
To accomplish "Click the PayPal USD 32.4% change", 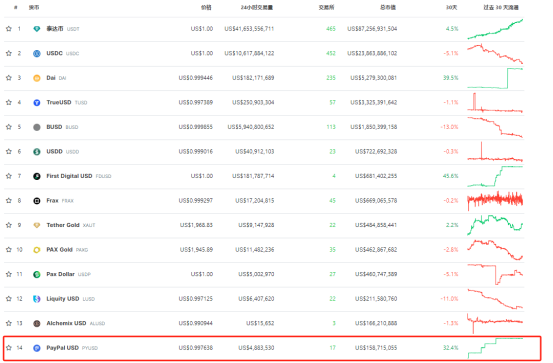I will 451,347.
